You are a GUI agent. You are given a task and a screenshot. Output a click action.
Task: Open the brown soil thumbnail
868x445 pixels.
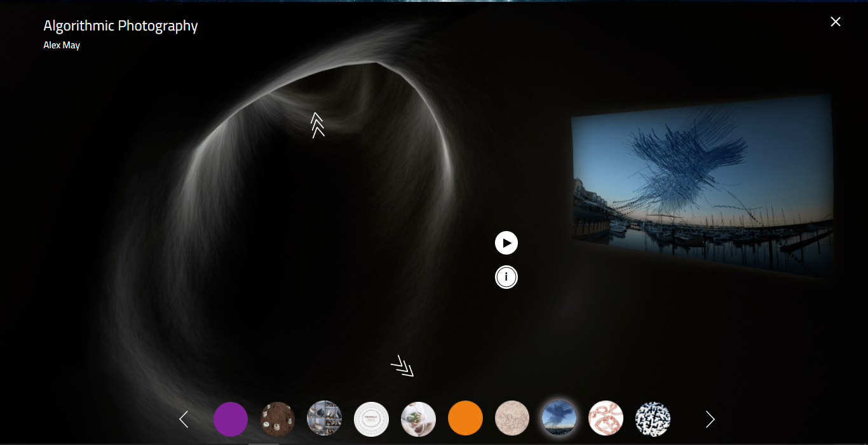pyautogui.click(x=278, y=419)
